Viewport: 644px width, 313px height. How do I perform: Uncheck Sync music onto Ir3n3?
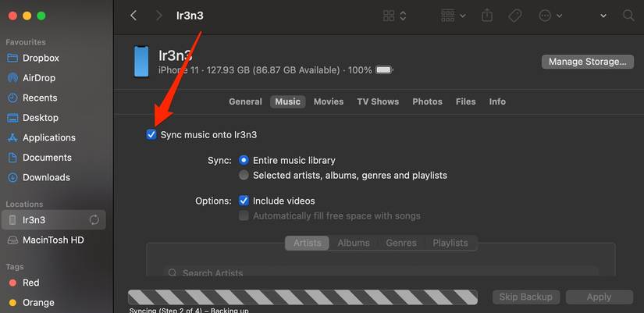tap(151, 135)
